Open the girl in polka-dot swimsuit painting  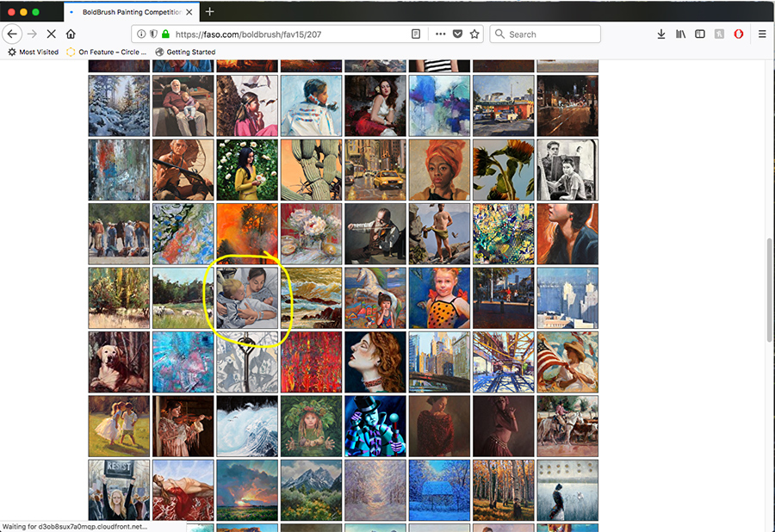point(439,298)
